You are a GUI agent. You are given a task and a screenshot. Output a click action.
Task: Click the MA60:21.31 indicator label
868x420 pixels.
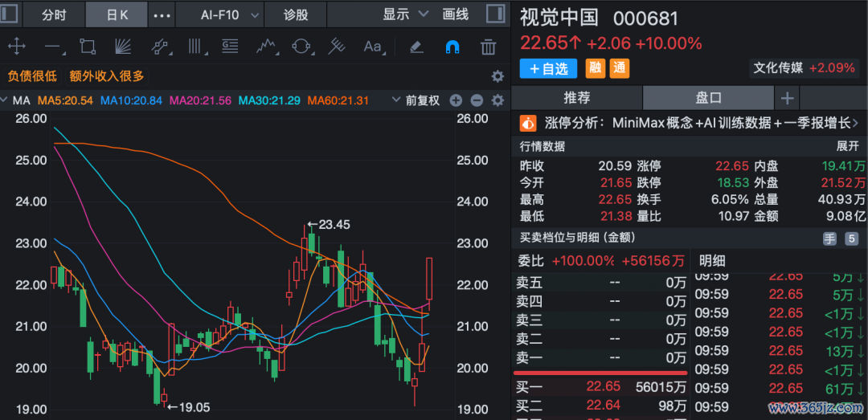coord(338,100)
